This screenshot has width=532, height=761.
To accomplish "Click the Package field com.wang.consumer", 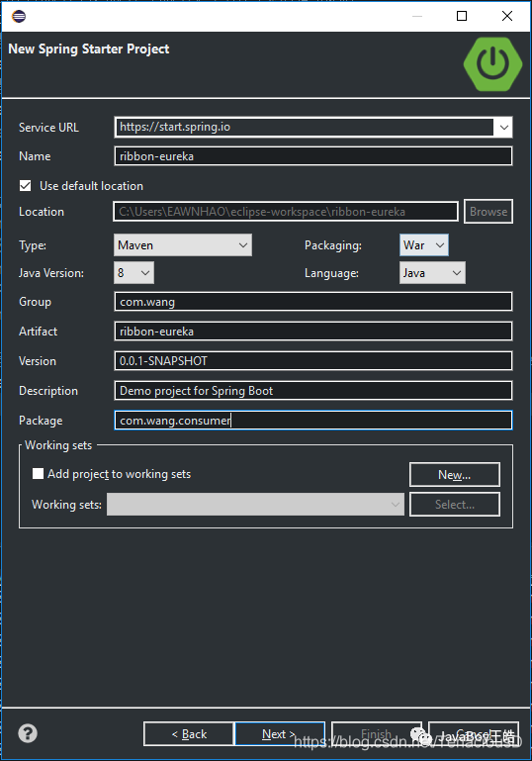I will (x=313, y=421).
